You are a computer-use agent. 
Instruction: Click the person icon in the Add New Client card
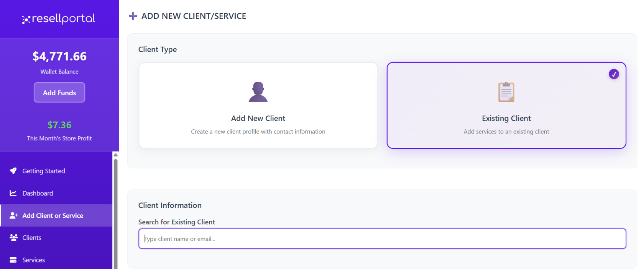[x=258, y=92]
